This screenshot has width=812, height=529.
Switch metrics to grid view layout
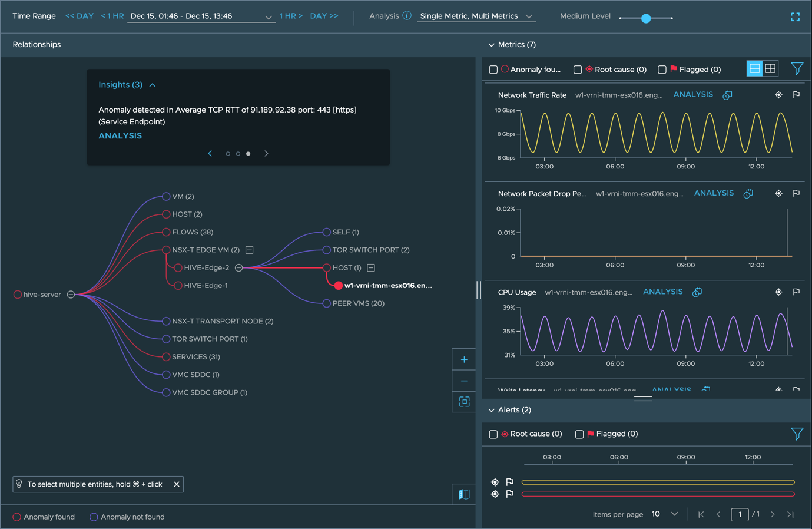click(x=770, y=69)
